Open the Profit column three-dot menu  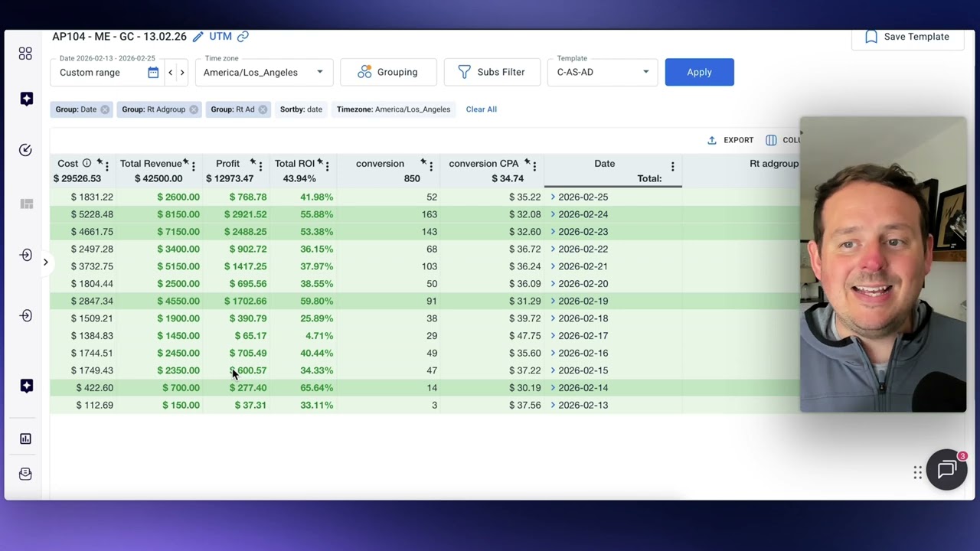[x=260, y=166]
